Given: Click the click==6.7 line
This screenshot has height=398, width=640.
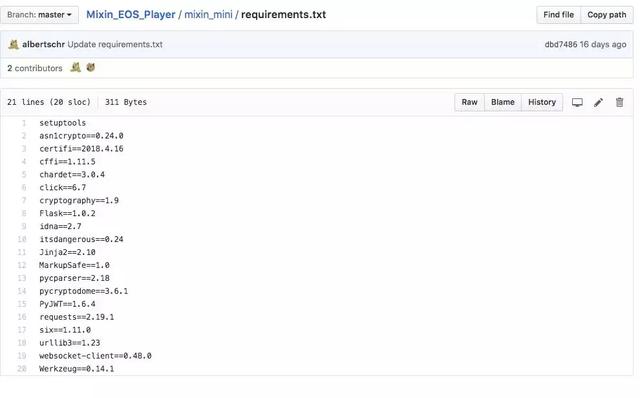Looking at the screenshot, I should [x=62, y=187].
